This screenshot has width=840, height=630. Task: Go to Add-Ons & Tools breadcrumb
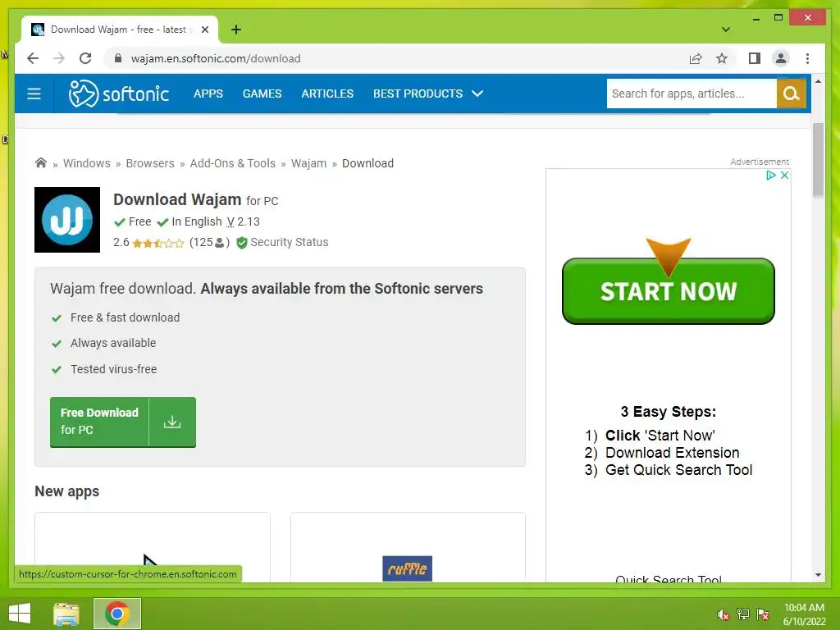[232, 163]
